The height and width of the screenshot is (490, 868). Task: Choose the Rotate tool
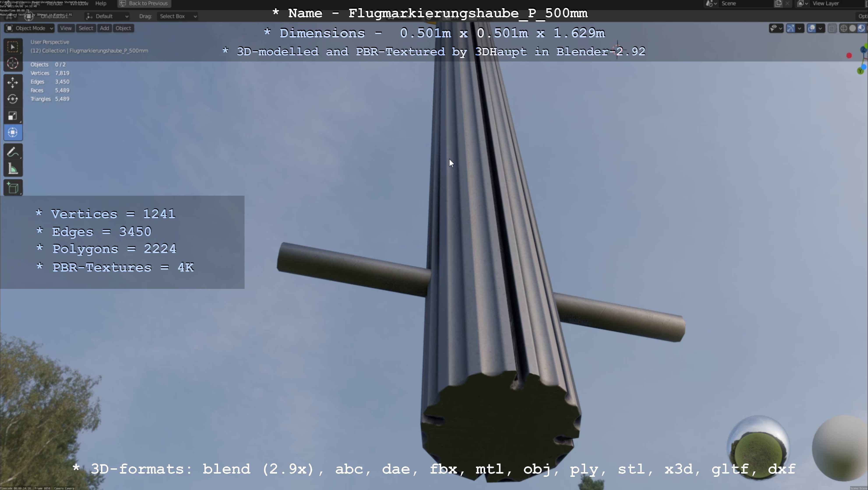pyautogui.click(x=13, y=99)
